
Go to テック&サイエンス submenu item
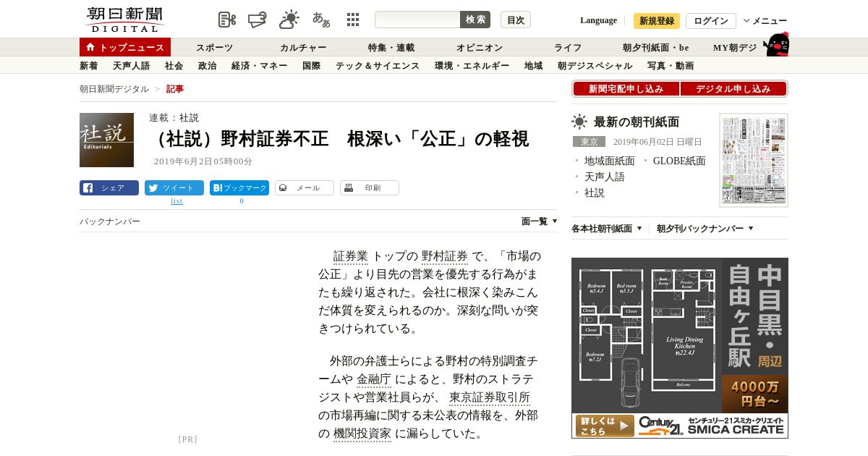(378, 66)
